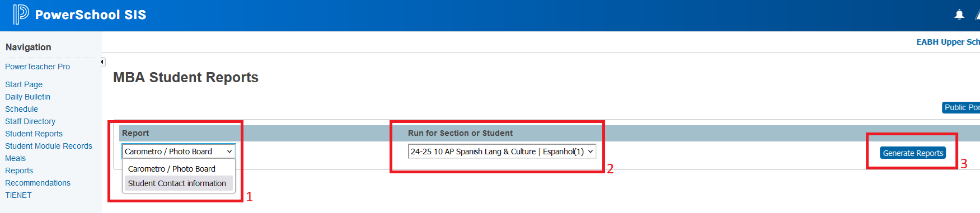Click the EABH Upper School name link
This screenshot has height=213, width=980.
click(x=948, y=42)
